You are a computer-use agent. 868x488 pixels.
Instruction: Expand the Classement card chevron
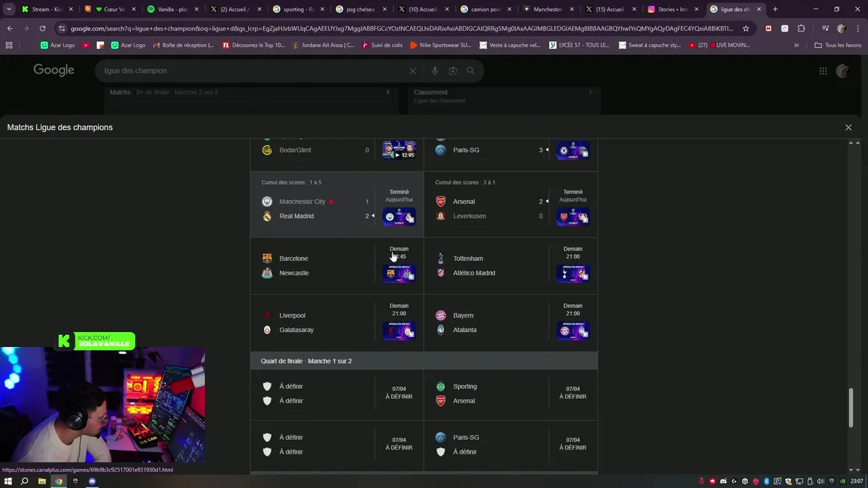[x=590, y=92]
